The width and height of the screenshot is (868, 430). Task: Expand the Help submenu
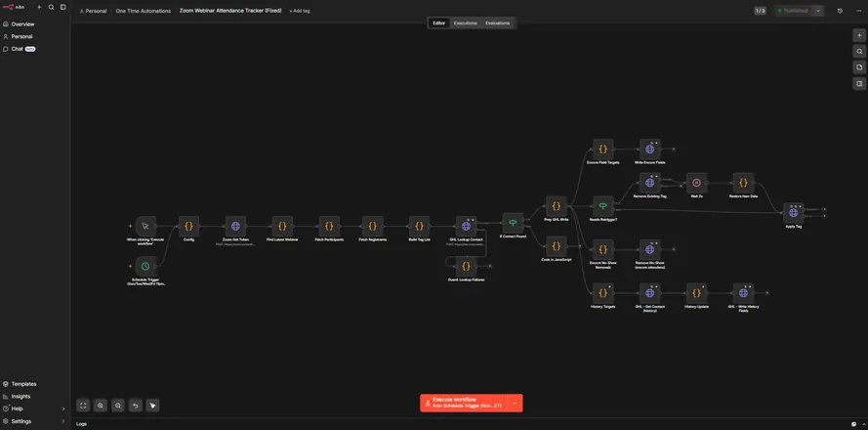pos(63,408)
